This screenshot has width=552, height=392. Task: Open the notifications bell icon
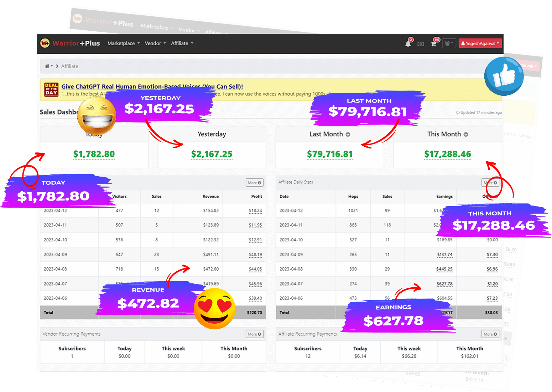tap(408, 43)
